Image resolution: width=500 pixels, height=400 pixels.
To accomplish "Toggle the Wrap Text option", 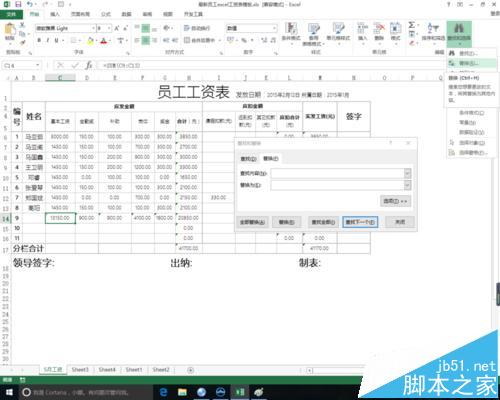I will [197, 28].
